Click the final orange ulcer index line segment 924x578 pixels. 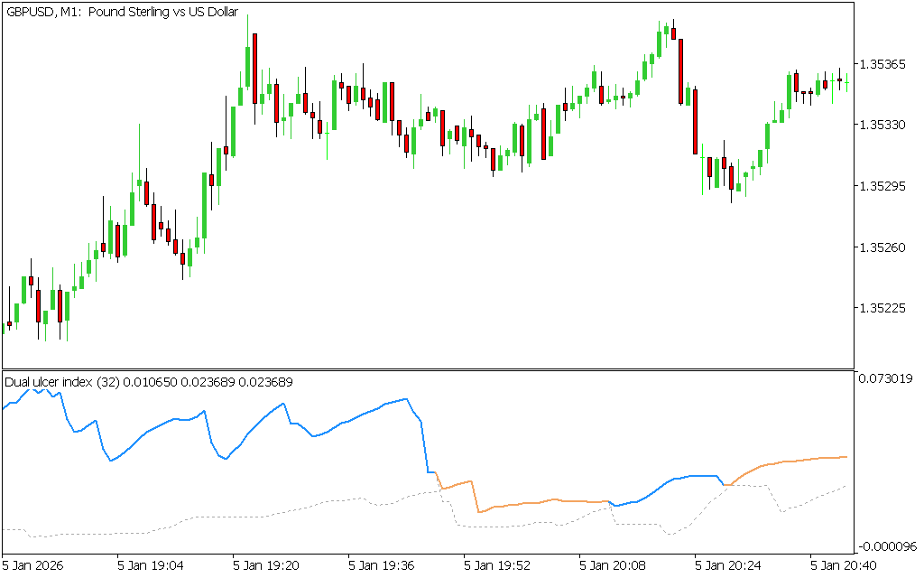pos(794,461)
